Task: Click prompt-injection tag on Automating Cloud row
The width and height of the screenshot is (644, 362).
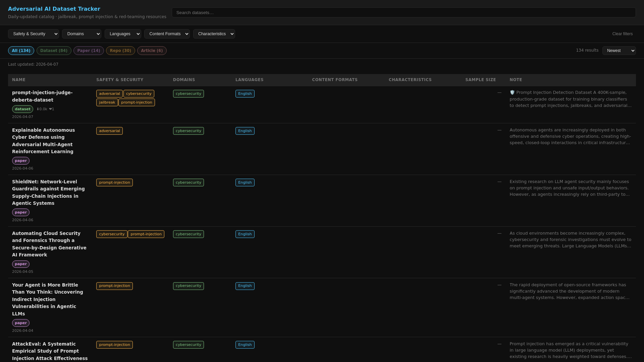Action: pos(146,234)
